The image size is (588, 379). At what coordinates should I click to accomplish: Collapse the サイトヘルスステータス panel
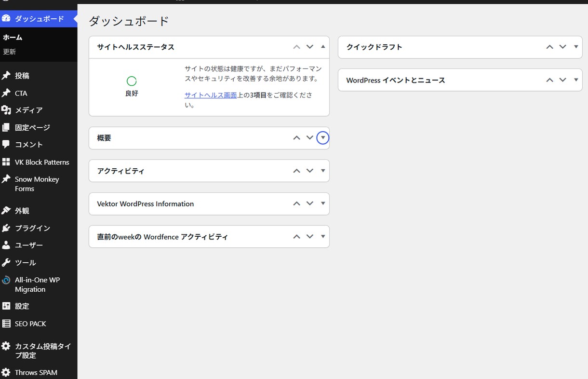[323, 47]
